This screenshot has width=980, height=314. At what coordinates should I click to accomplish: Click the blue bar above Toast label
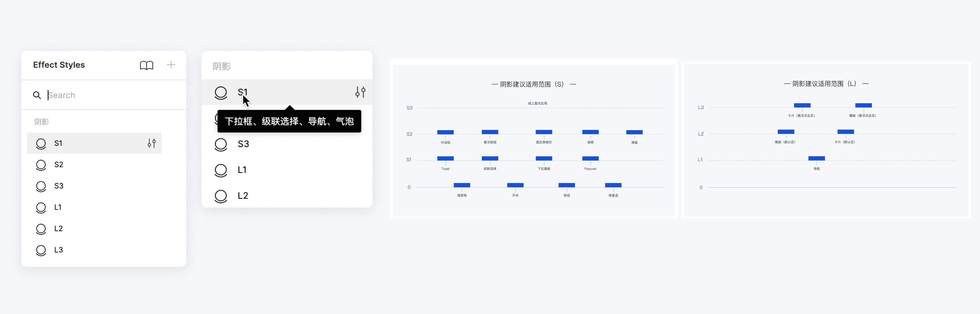point(445,159)
